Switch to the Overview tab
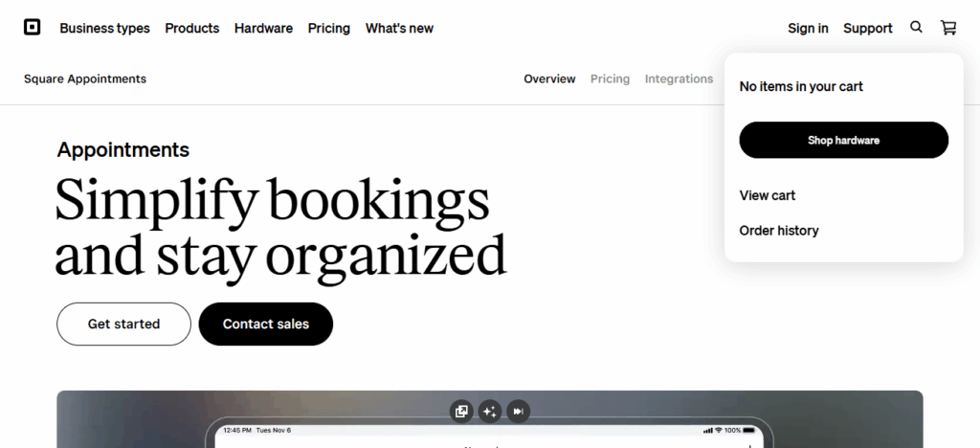This screenshot has height=448, width=980. (x=549, y=78)
